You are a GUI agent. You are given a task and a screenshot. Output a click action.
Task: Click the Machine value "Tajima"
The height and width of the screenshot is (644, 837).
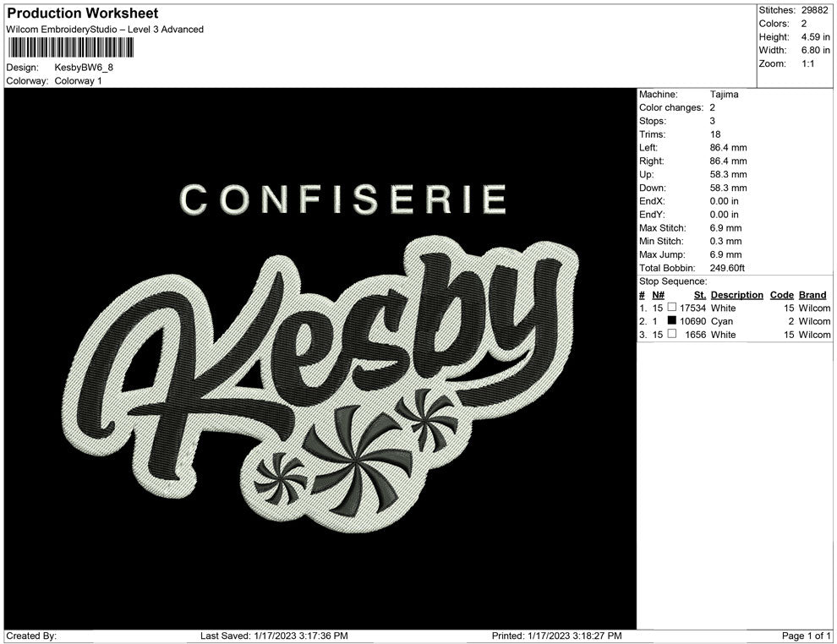(x=724, y=94)
